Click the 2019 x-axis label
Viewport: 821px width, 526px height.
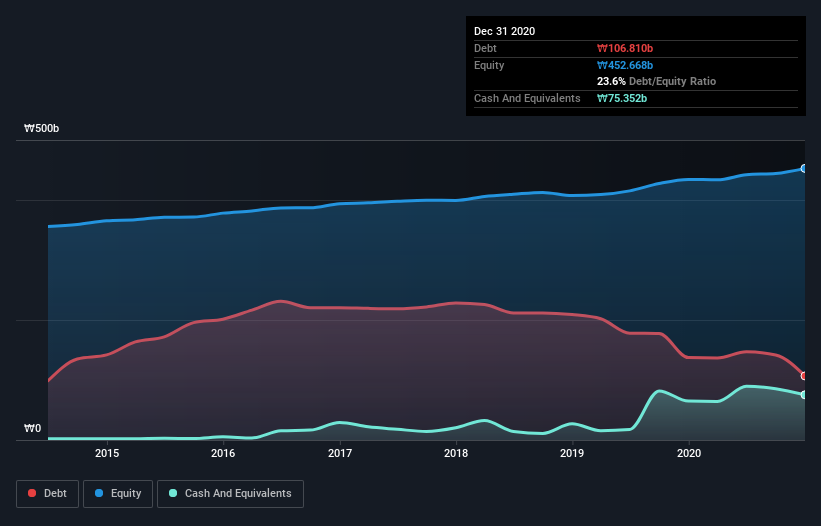click(x=572, y=453)
